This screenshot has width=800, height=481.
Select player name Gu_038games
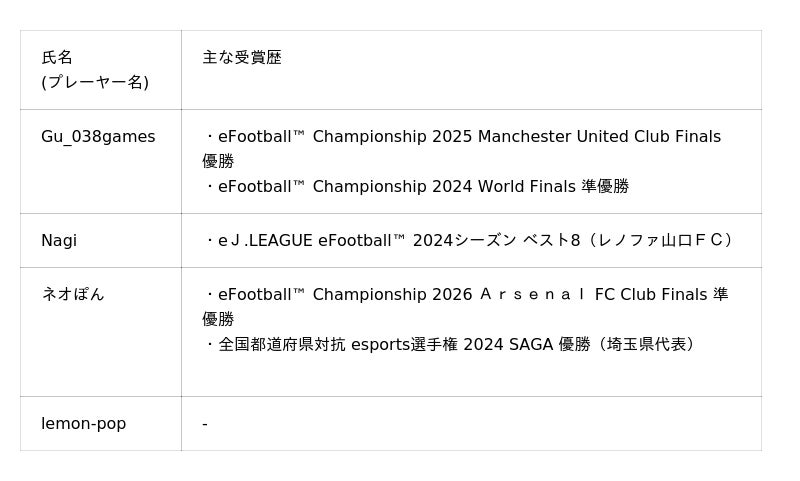98,137
